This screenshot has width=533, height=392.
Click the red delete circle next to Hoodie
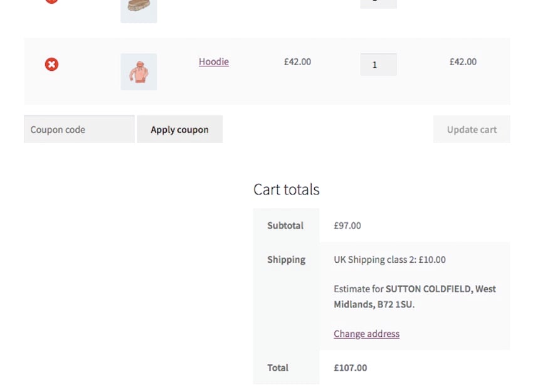pyautogui.click(x=51, y=65)
